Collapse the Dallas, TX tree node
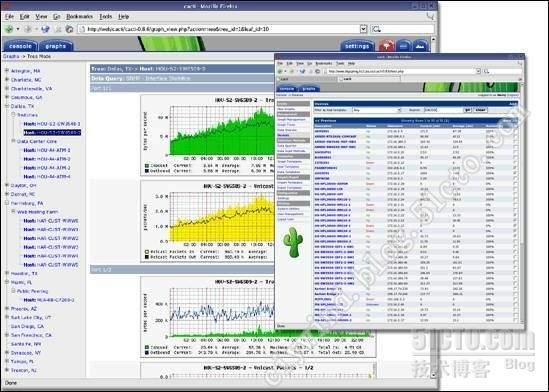Viewport: 549px width, 392px height. [7, 106]
